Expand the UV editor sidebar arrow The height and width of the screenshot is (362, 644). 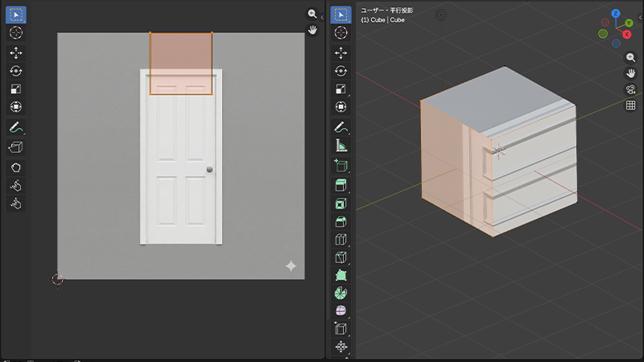pos(322,16)
